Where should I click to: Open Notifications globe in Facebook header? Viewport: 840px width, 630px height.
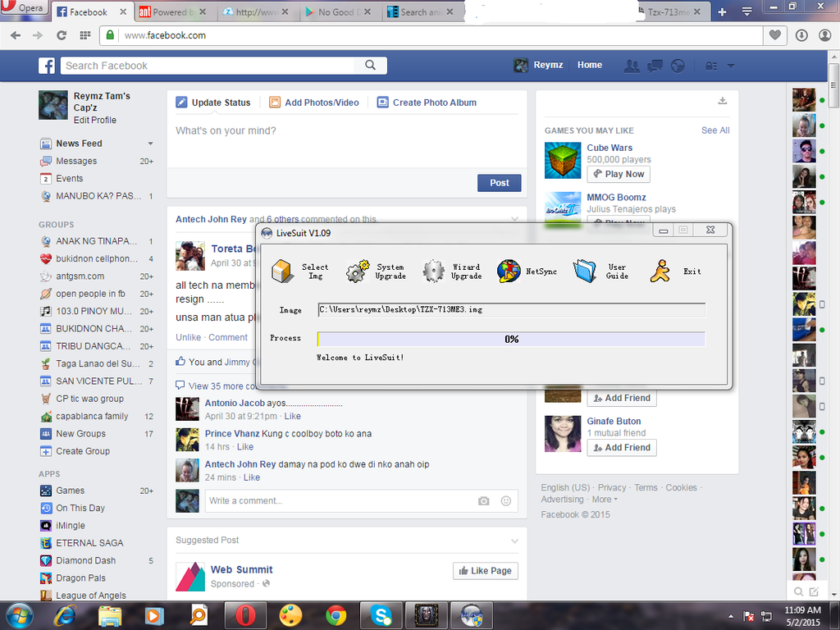(678, 66)
